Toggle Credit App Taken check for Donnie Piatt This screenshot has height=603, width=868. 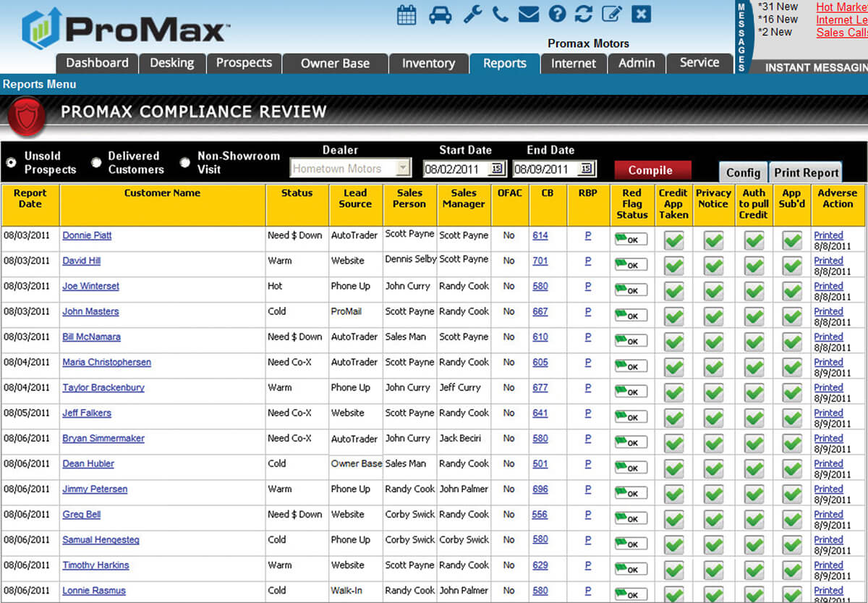point(673,240)
